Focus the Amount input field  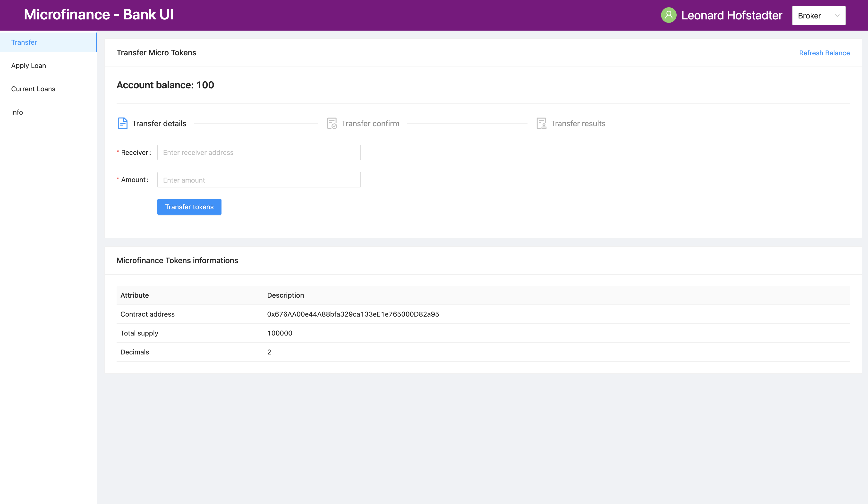click(x=259, y=180)
